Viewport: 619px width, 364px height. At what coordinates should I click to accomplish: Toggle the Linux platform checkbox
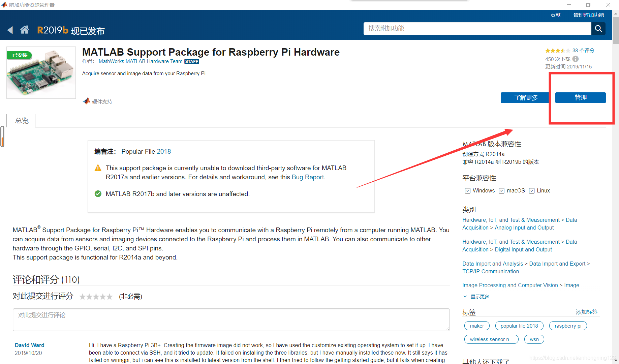[532, 191]
